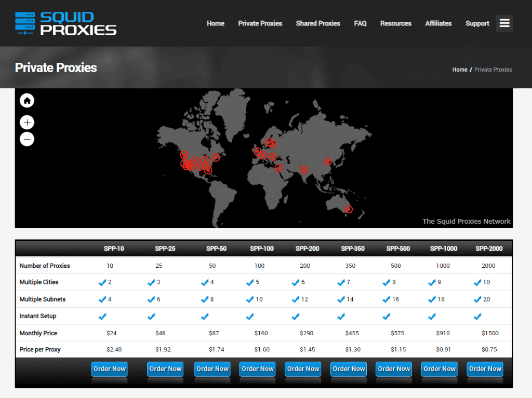Screen dimensions: 532x398
Task: Order the SPP-2000 plan now
Action: pos(485,369)
